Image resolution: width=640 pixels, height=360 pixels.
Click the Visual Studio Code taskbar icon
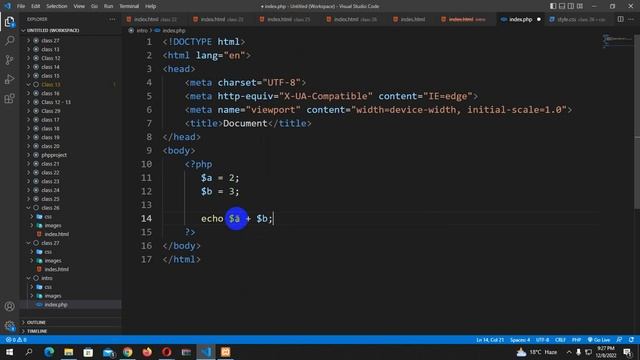206,352
